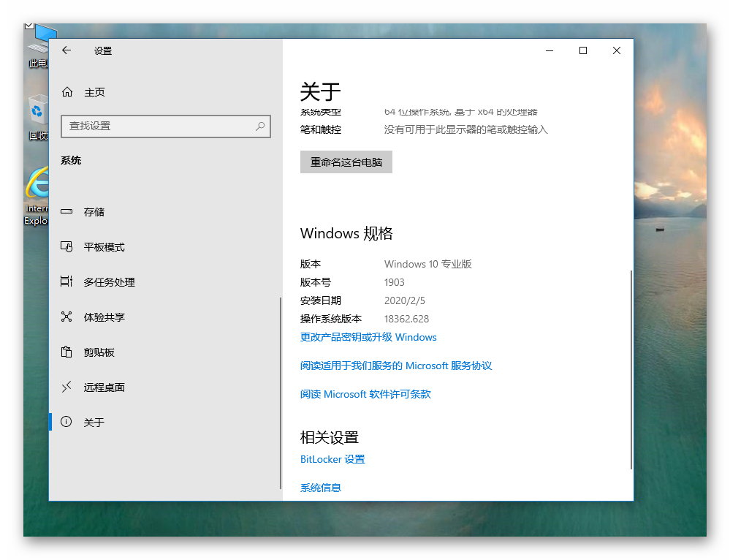Image resolution: width=730 pixels, height=560 pixels.
Task: Maximize the 设置 window
Action: [x=583, y=50]
